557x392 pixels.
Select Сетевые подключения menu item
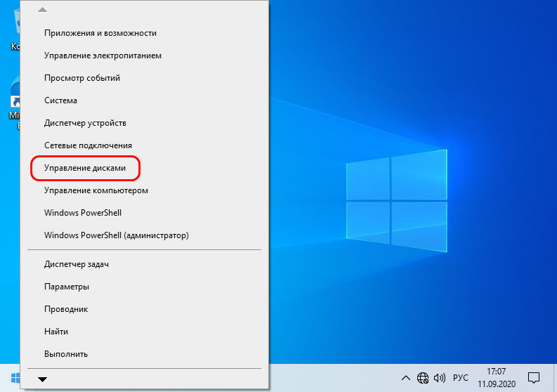tap(144, 145)
